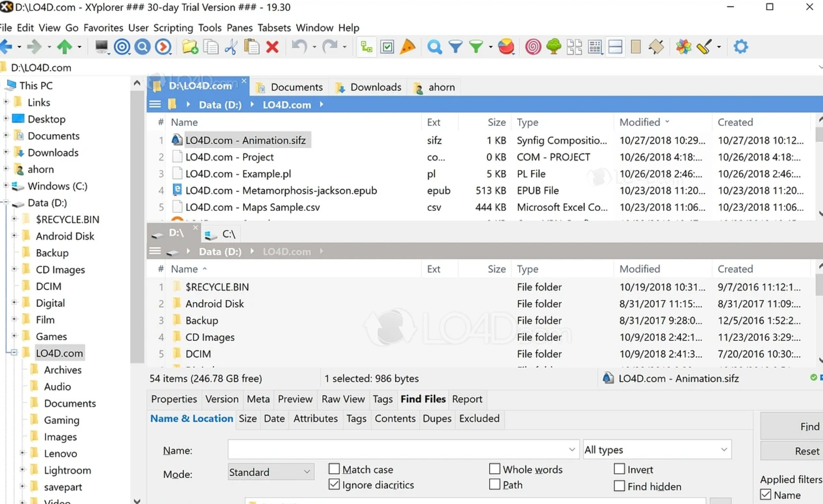Image resolution: width=823 pixels, height=504 pixels.
Task: Click the Copy toolbar icon
Action: (x=211, y=47)
